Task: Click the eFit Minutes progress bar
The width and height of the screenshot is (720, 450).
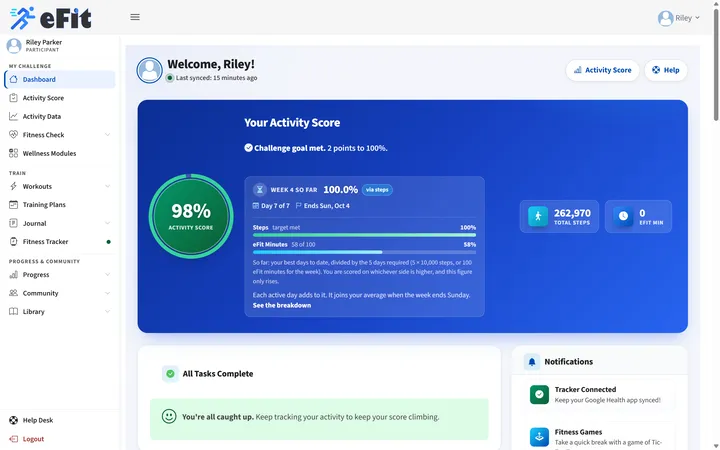Action: click(364, 252)
